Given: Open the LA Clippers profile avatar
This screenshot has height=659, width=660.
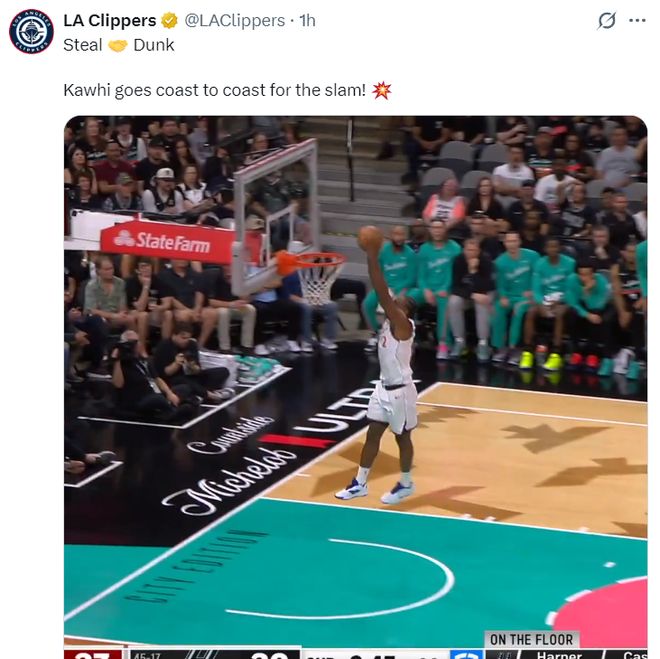Looking at the screenshot, I should 31,32.
